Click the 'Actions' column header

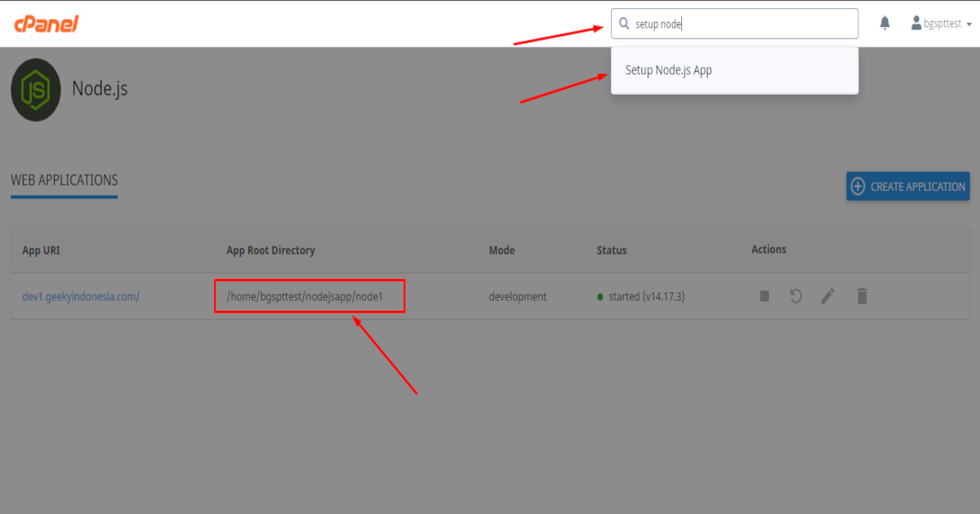[768, 250]
